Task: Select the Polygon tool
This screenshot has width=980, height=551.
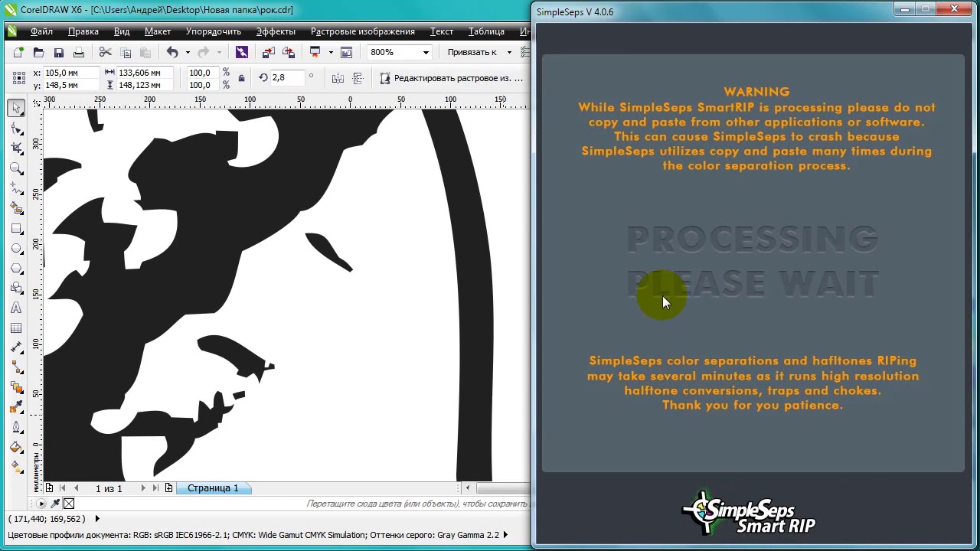Action: [16, 269]
